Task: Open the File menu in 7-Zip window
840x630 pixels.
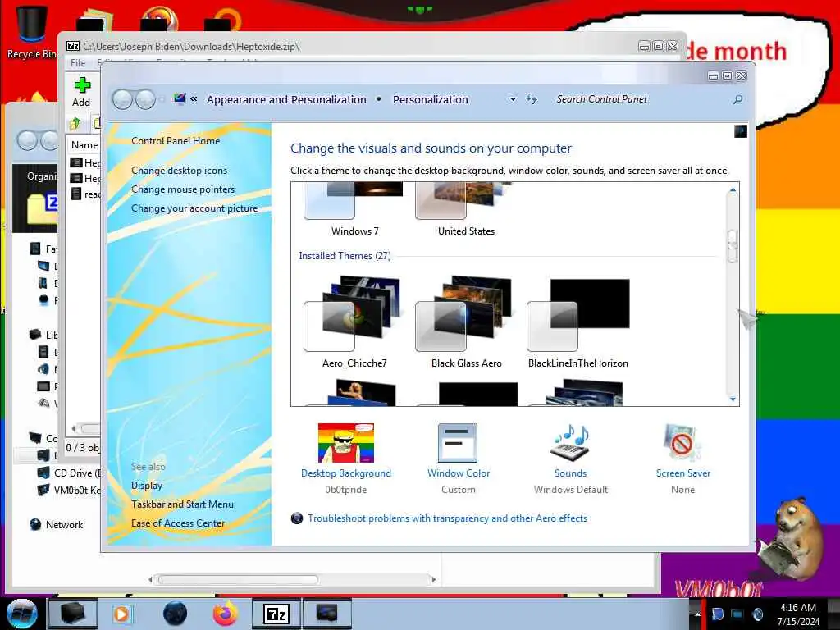Action: click(x=78, y=62)
